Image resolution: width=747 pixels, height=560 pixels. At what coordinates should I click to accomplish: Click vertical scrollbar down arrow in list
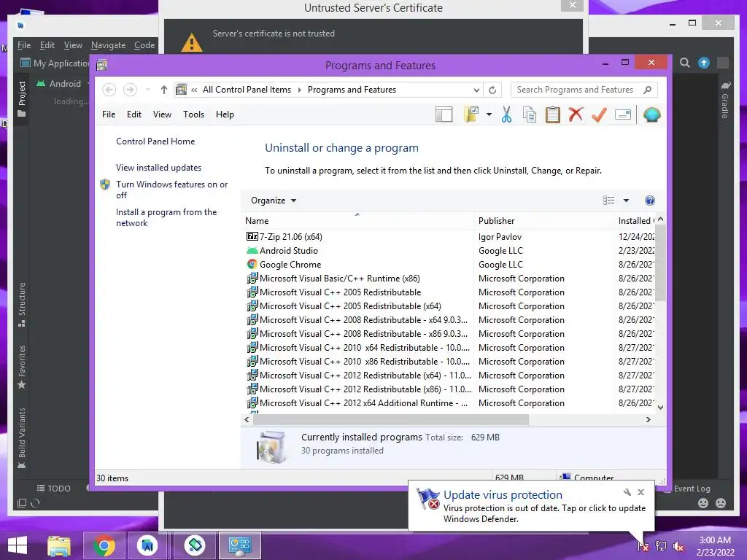click(x=660, y=407)
